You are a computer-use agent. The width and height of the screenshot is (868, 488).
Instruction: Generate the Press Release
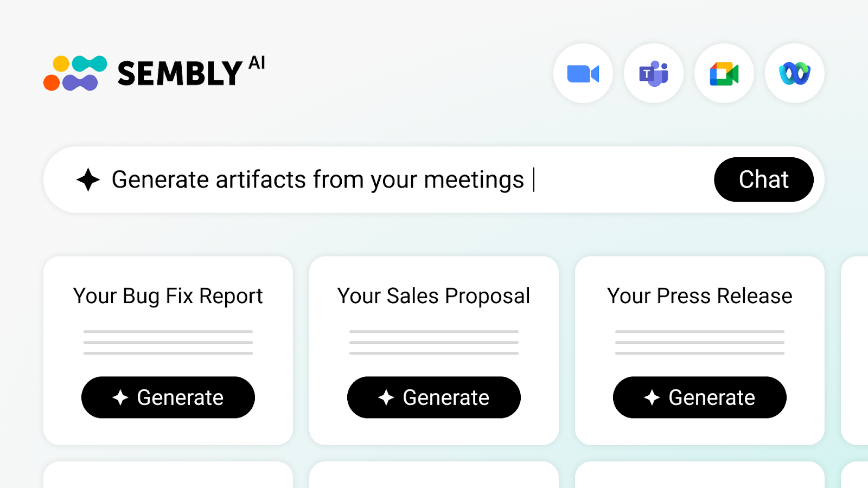click(700, 397)
